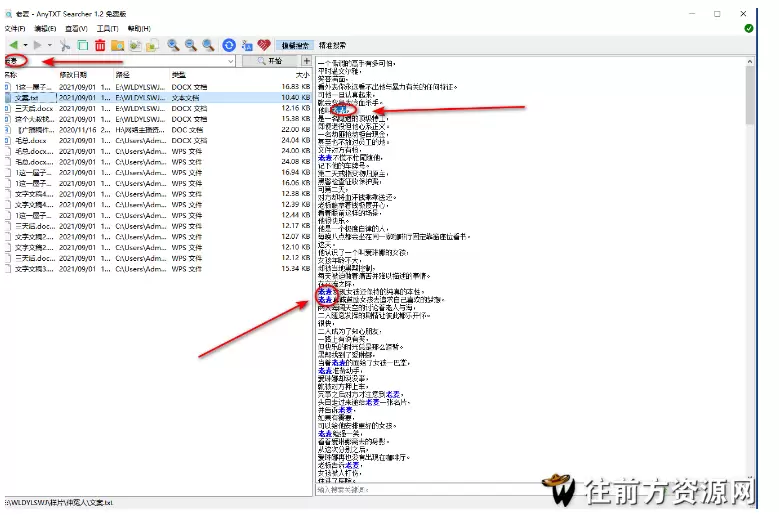The height and width of the screenshot is (515, 779).
Task: Click the plus button beside 开始
Action: 307,61
